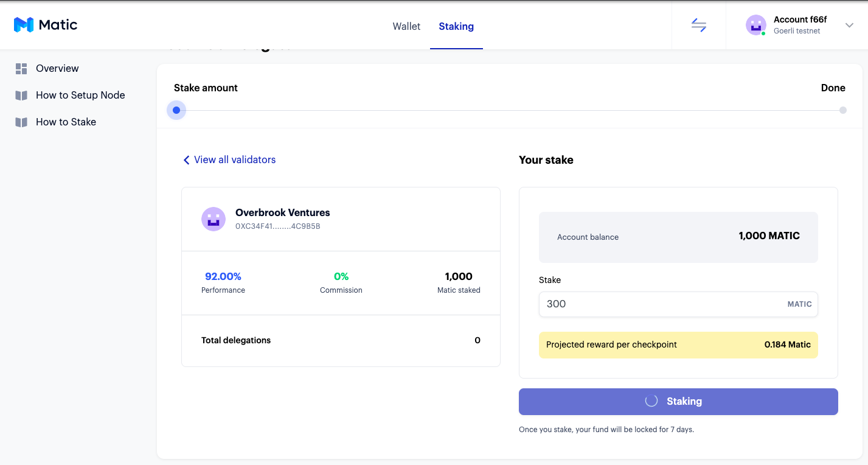
Task: Go back via View all validators
Action: point(234,160)
